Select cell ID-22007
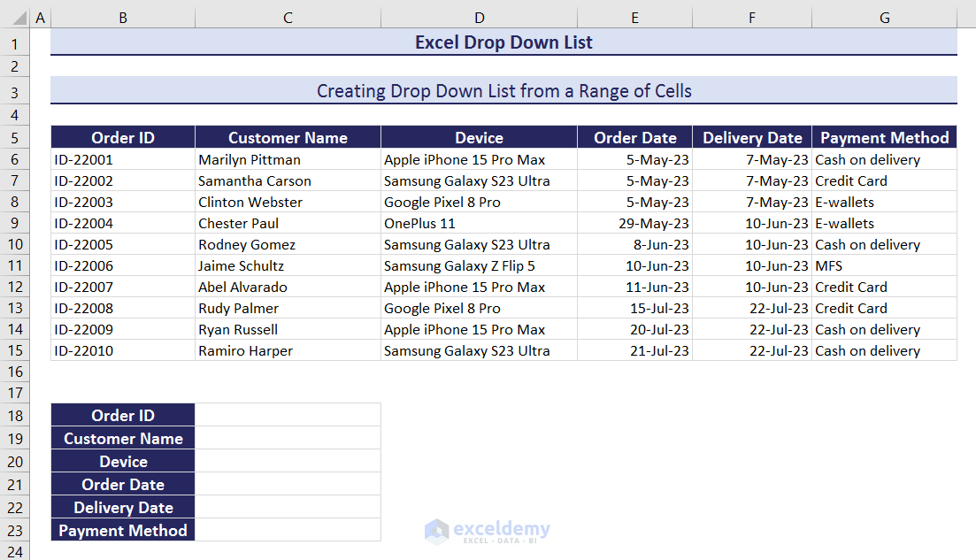This screenshot has width=976, height=560. pos(123,287)
